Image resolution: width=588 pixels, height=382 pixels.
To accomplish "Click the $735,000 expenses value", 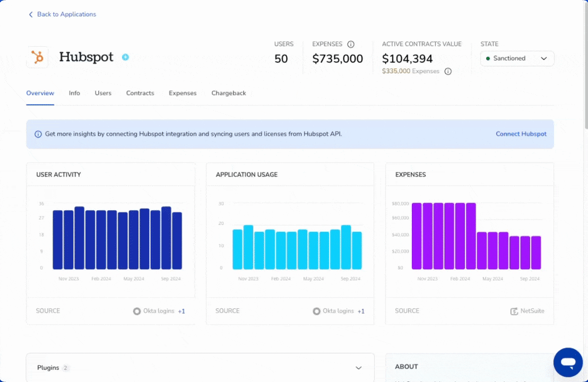I will (x=338, y=59).
